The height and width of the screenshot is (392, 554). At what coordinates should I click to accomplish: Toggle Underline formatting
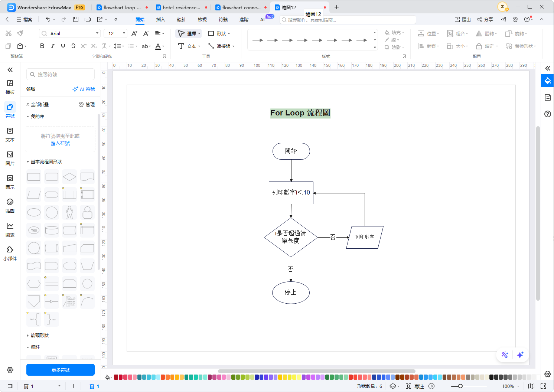63,46
